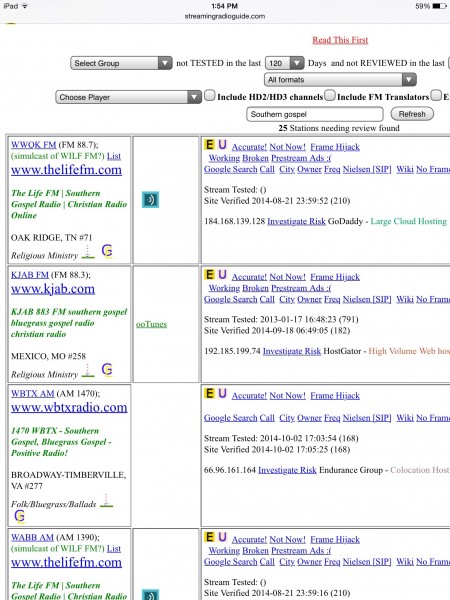Image resolution: width=450 pixels, height=600 pixels.
Task: Tap the Wi-Fi icon in status bar
Action: tap(25, 6)
